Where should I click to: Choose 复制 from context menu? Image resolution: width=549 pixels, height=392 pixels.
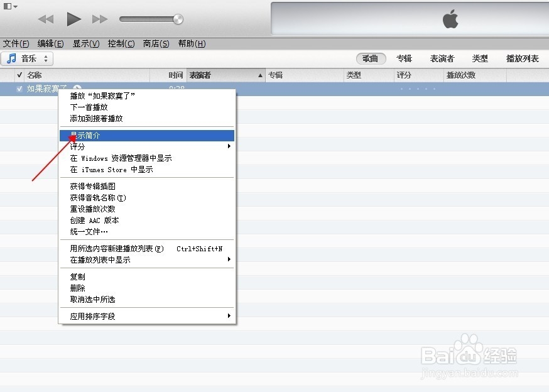pyautogui.click(x=147, y=277)
